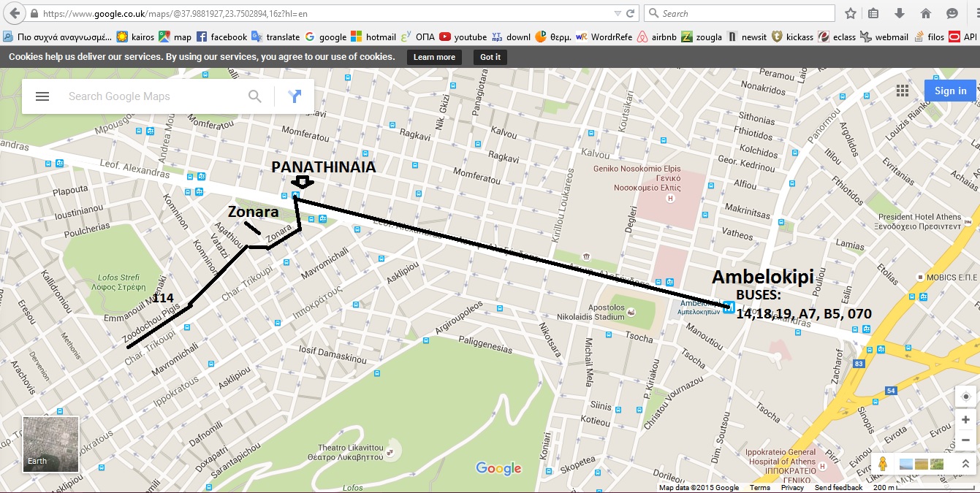The image size is (980, 493).
Task: Click the museum icon on Leof. Alexandras
Action: (585, 256)
